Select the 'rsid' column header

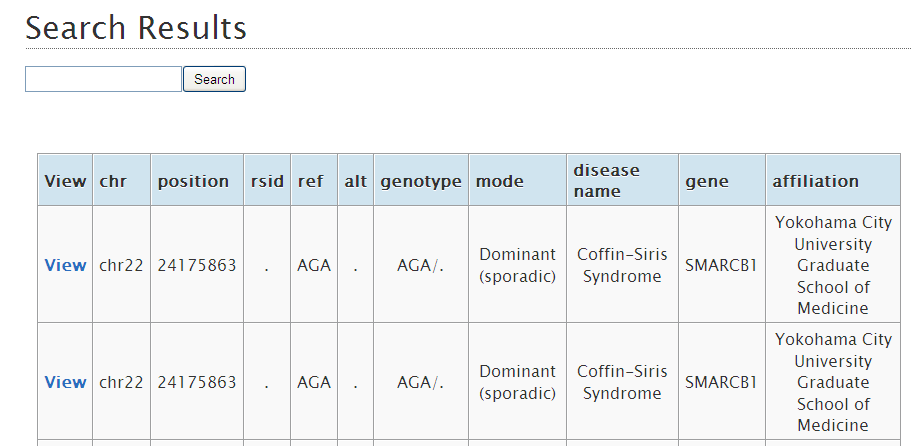(x=267, y=180)
